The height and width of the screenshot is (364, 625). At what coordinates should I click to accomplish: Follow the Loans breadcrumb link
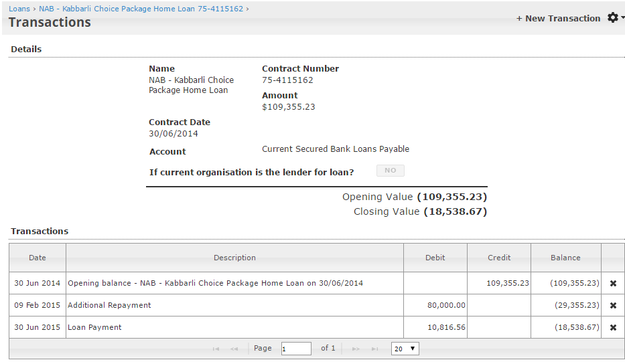coord(19,8)
